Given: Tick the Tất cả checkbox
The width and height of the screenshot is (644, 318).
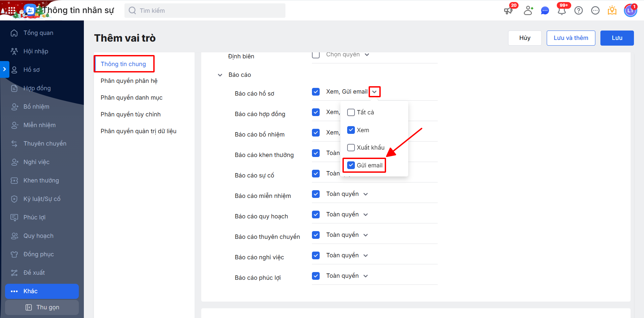Looking at the screenshot, I should tap(351, 112).
